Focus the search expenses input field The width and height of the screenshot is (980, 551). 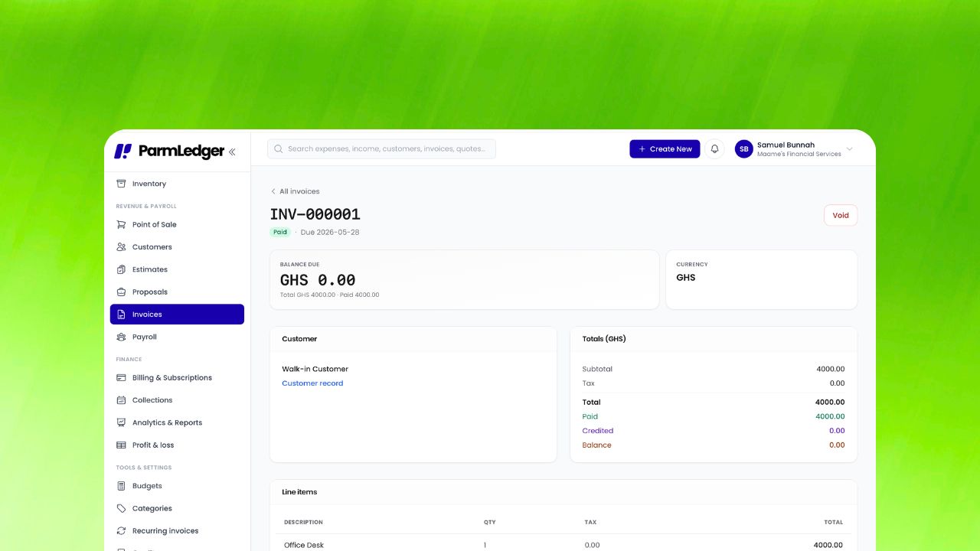[381, 149]
